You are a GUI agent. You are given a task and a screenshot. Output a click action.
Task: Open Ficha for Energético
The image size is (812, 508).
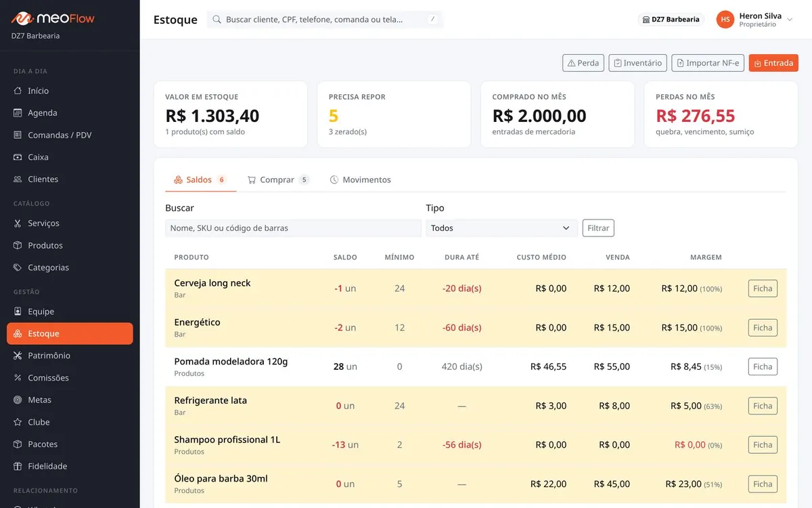click(763, 328)
